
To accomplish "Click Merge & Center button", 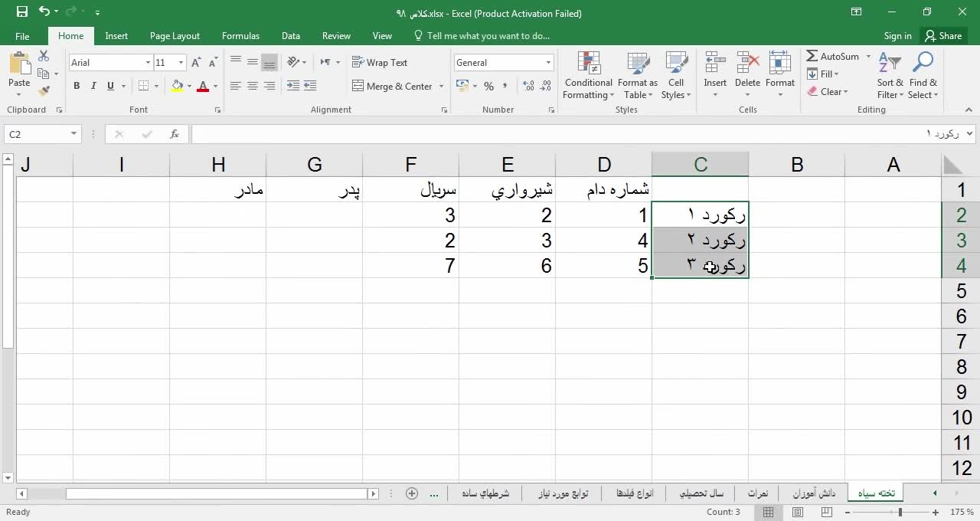I will pyautogui.click(x=392, y=87).
